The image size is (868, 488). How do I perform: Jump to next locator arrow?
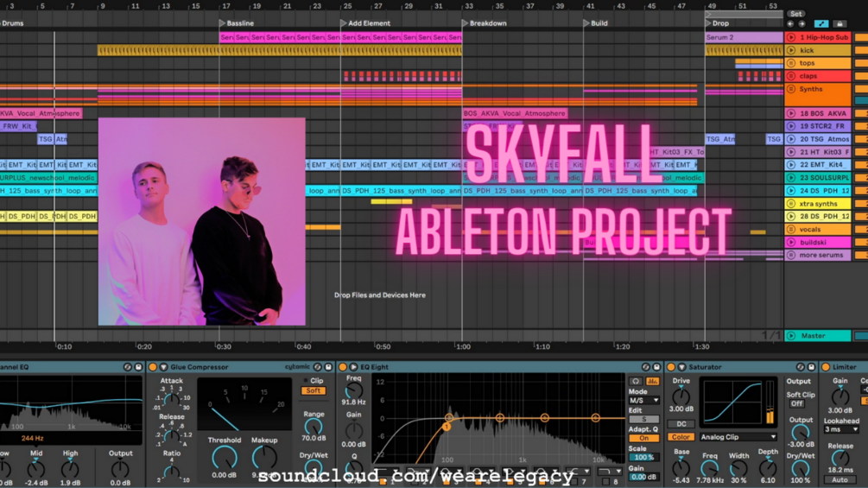tap(801, 24)
